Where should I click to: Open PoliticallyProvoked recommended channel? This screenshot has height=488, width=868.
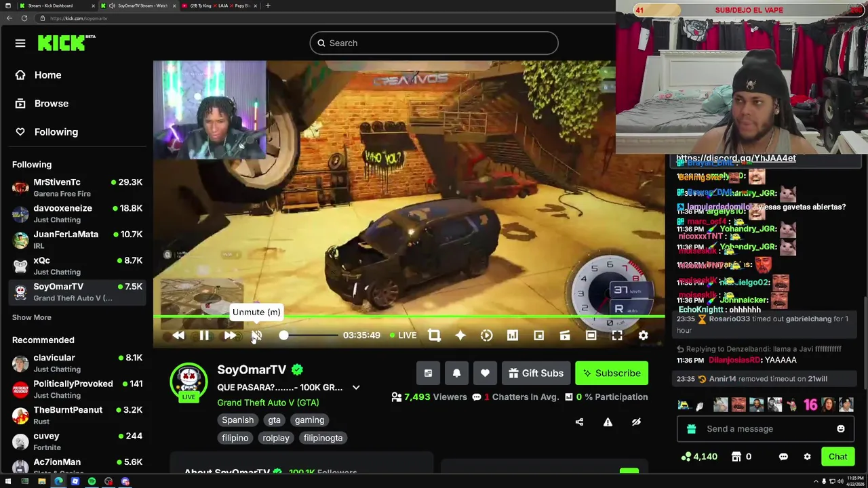pos(77,389)
